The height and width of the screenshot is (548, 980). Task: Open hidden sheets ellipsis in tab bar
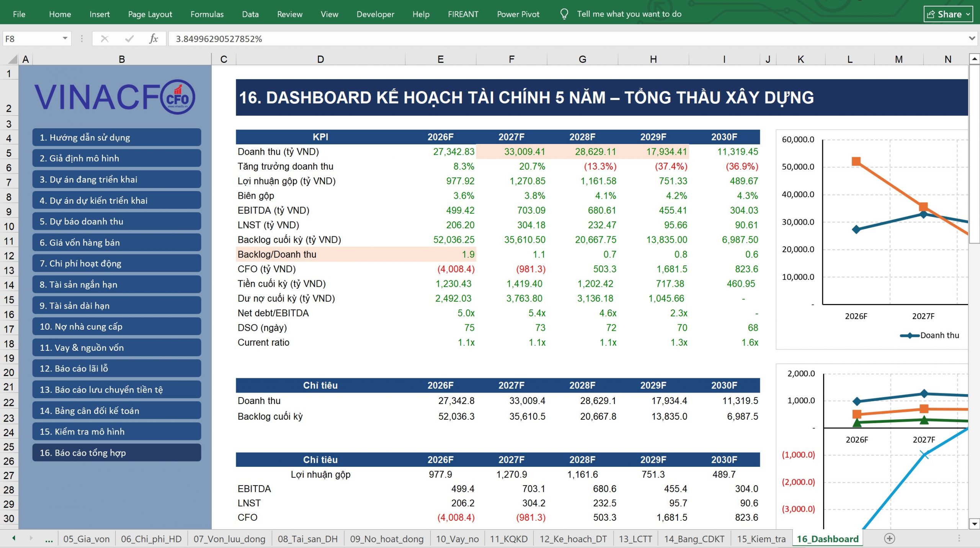[x=49, y=539]
